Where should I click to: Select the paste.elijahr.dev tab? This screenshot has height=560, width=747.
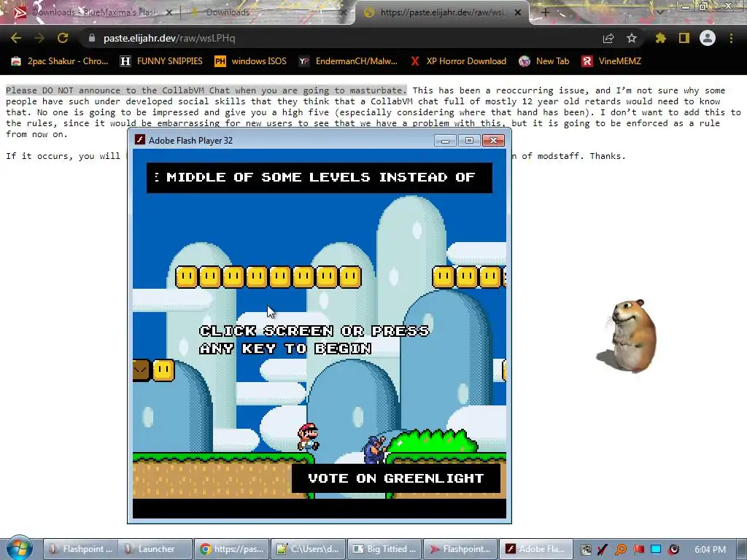[441, 12]
